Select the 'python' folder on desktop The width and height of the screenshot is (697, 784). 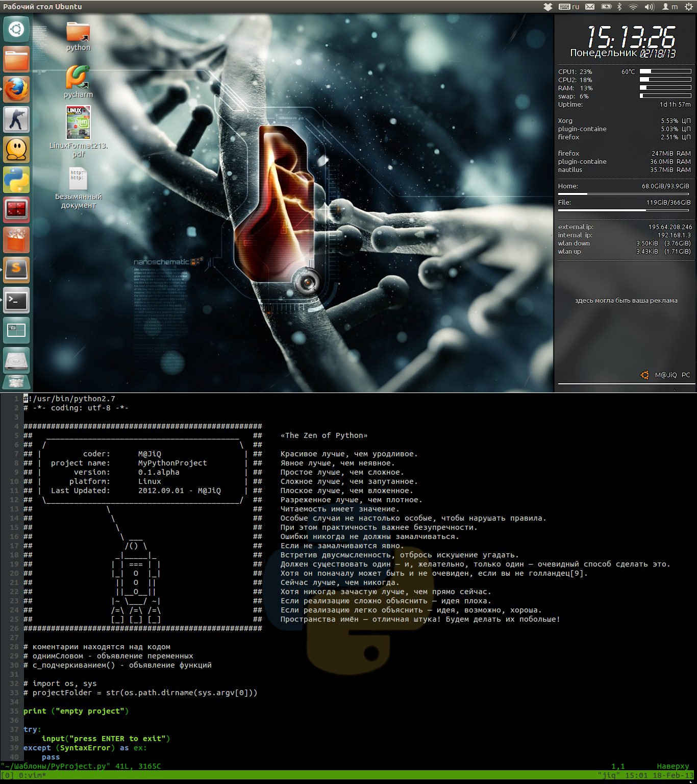click(78, 36)
